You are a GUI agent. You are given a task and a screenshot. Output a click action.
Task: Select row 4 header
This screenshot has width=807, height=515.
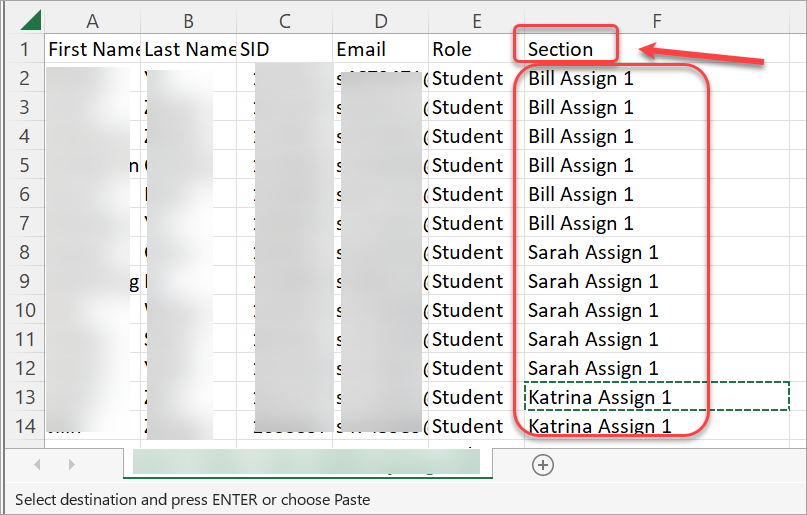25,136
